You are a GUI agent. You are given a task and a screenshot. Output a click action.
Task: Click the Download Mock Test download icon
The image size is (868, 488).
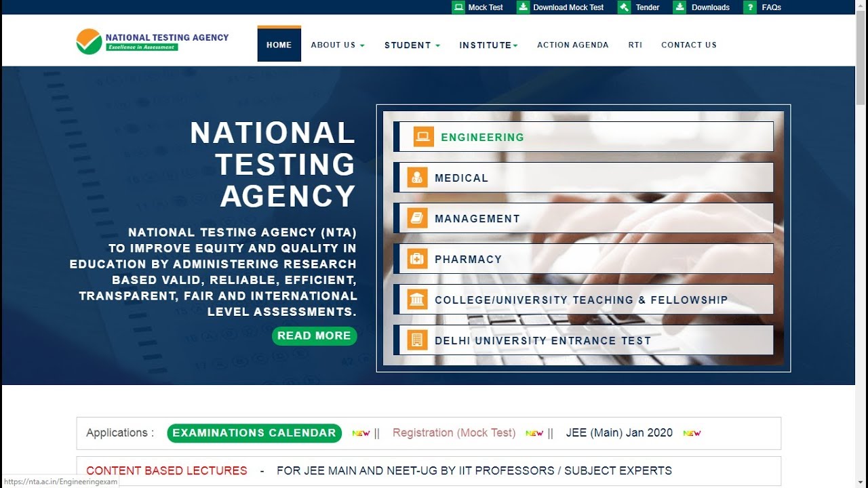[x=523, y=7]
